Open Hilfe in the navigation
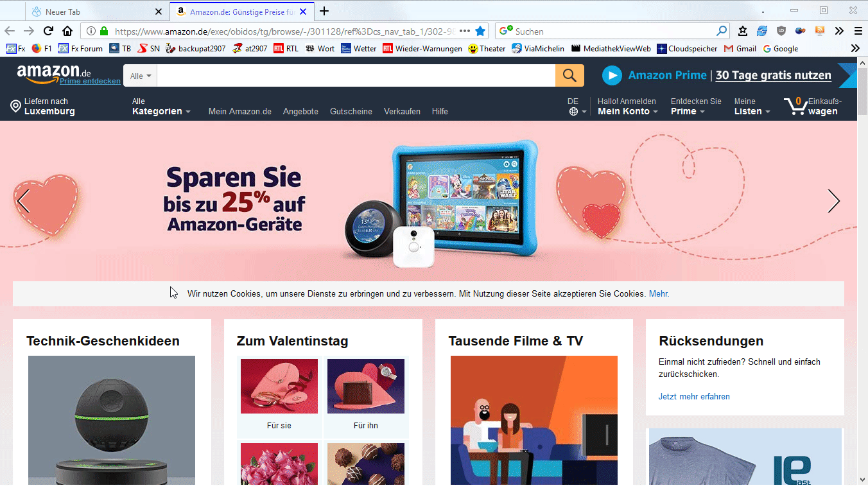Image resolution: width=868 pixels, height=497 pixels. coord(440,112)
